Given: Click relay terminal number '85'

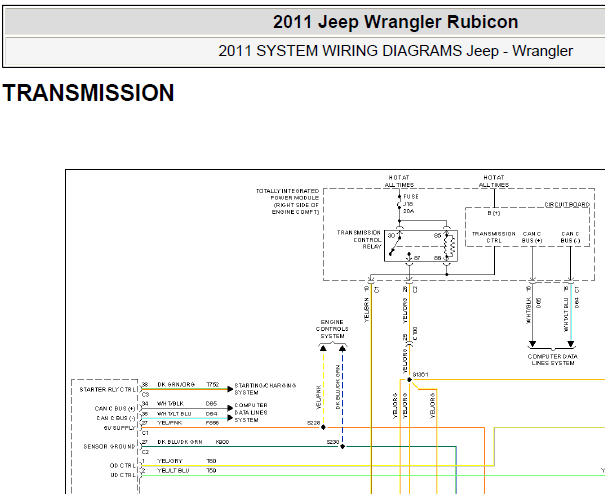Looking at the screenshot, I should click(x=438, y=236).
